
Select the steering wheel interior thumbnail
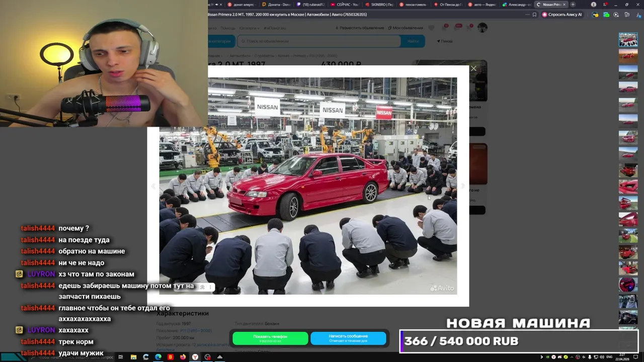628,317
